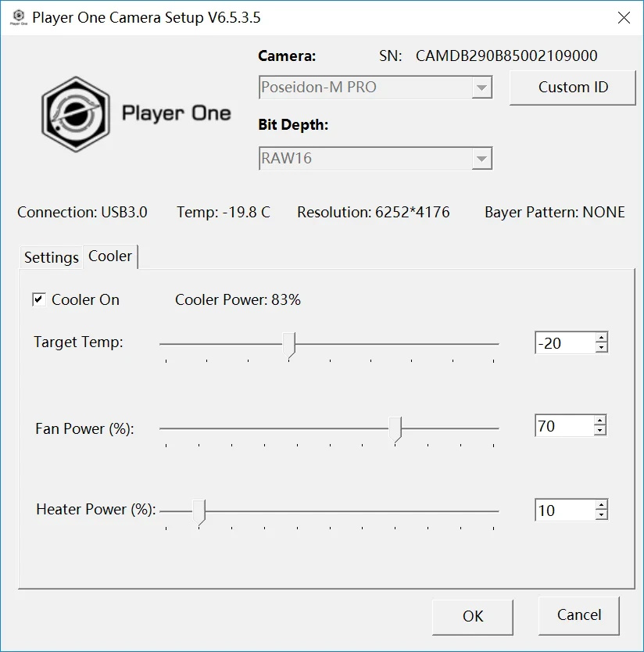Switch to the Settings tab
This screenshot has height=652, width=644.
click(x=51, y=257)
